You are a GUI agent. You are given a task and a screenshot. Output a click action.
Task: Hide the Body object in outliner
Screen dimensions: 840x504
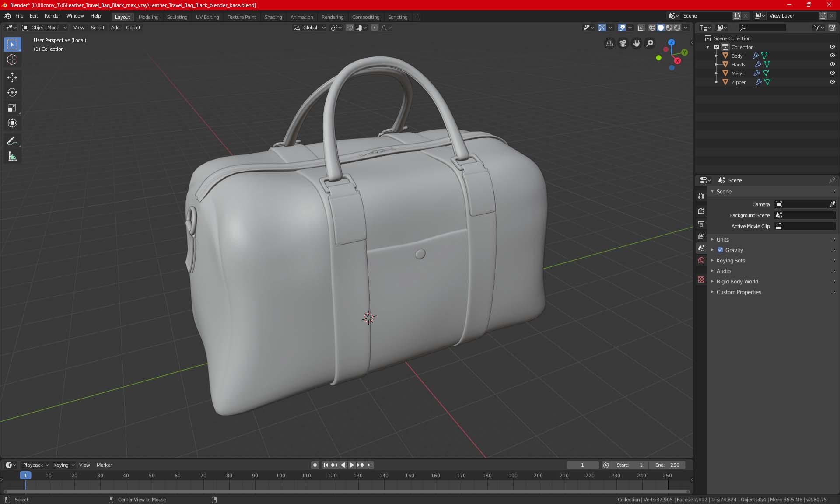click(832, 56)
